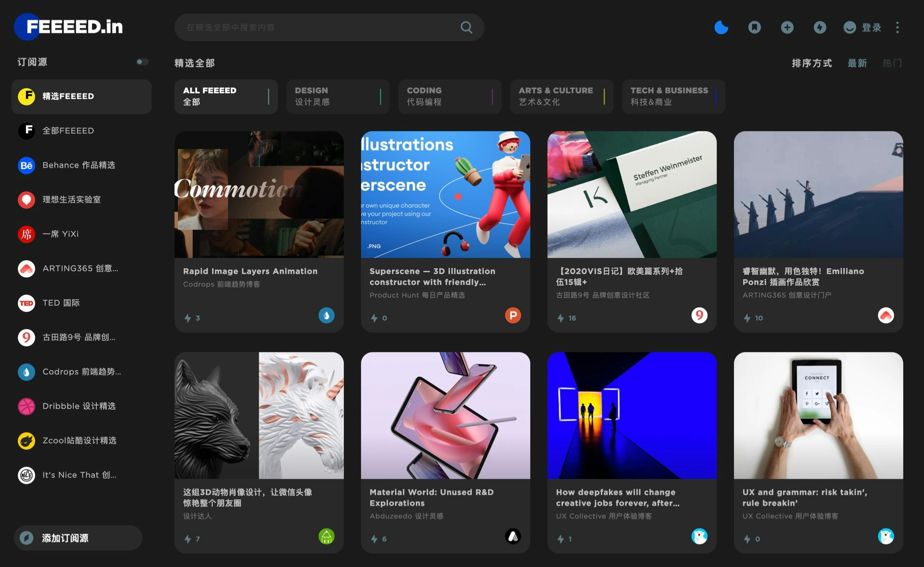924x567 pixels.
Task: Select 精选FEEEED in the sidebar
Action: (x=82, y=96)
